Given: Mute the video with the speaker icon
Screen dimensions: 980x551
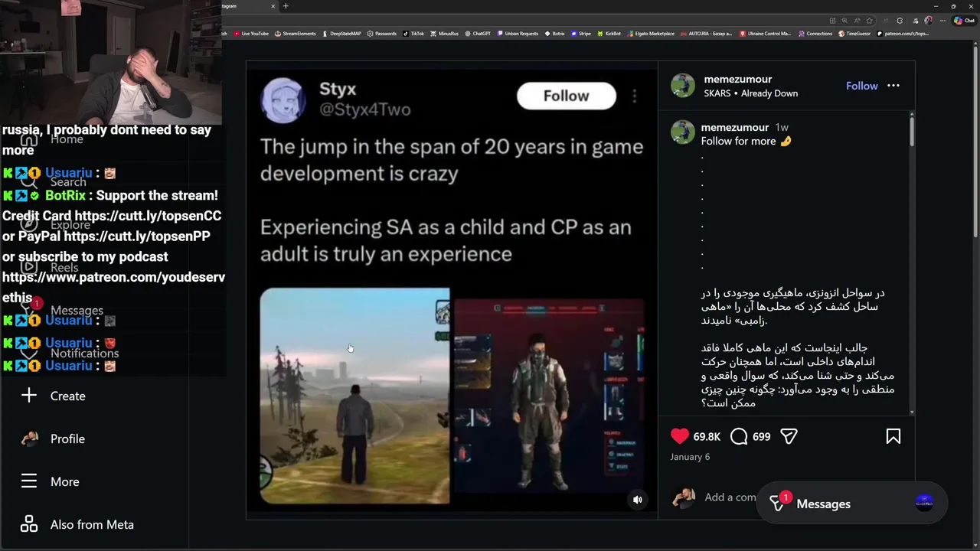Looking at the screenshot, I should click(637, 500).
